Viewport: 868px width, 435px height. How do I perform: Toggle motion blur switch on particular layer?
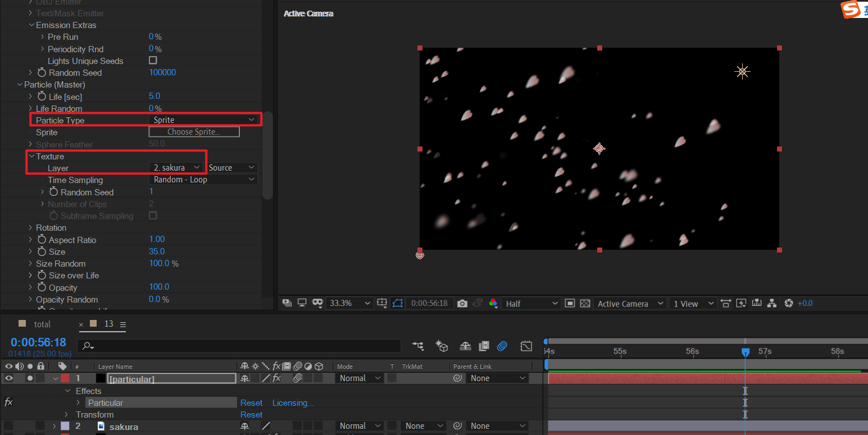tap(297, 378)
